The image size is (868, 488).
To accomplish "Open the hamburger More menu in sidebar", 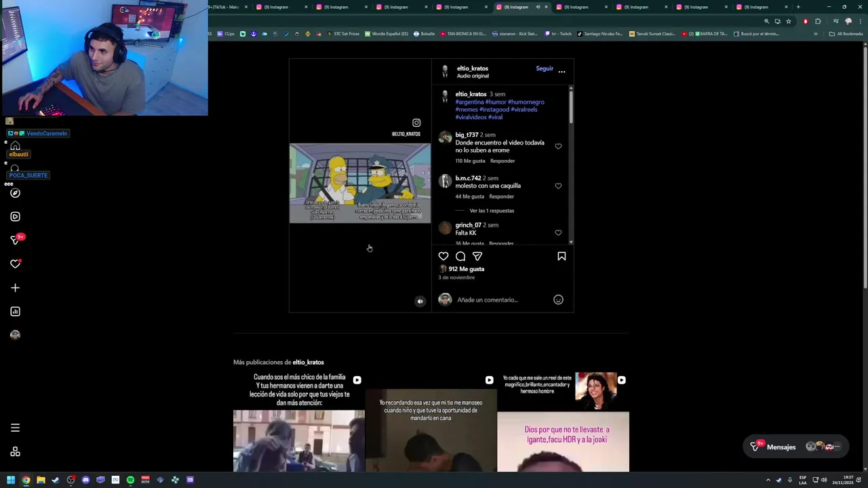I will [x=15, y=428].
